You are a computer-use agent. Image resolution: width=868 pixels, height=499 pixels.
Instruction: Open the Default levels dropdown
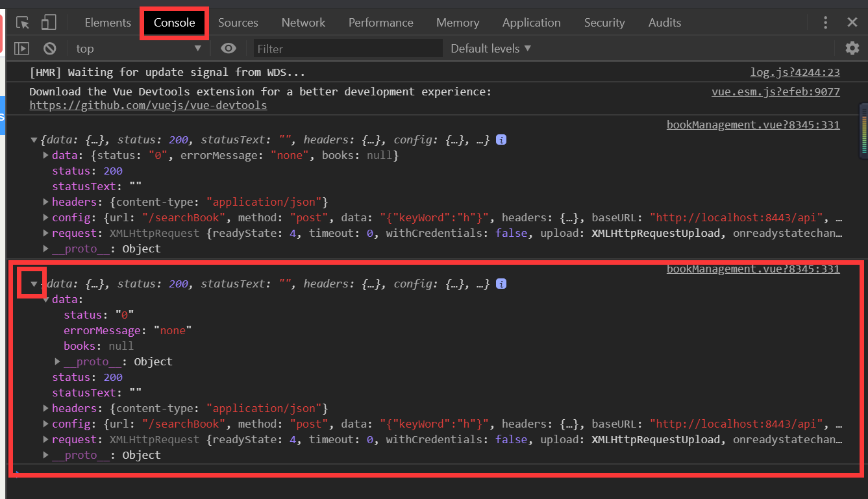click(490, 48)
